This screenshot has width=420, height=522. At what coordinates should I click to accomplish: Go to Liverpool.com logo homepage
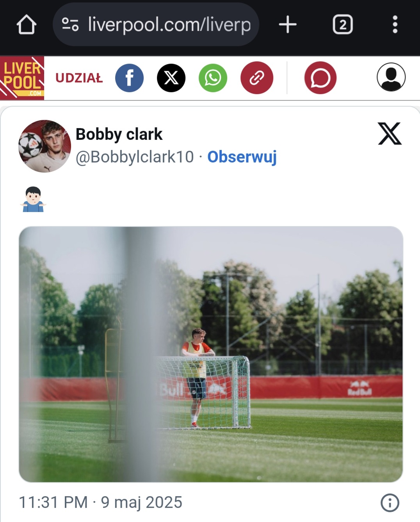point(22,78)
